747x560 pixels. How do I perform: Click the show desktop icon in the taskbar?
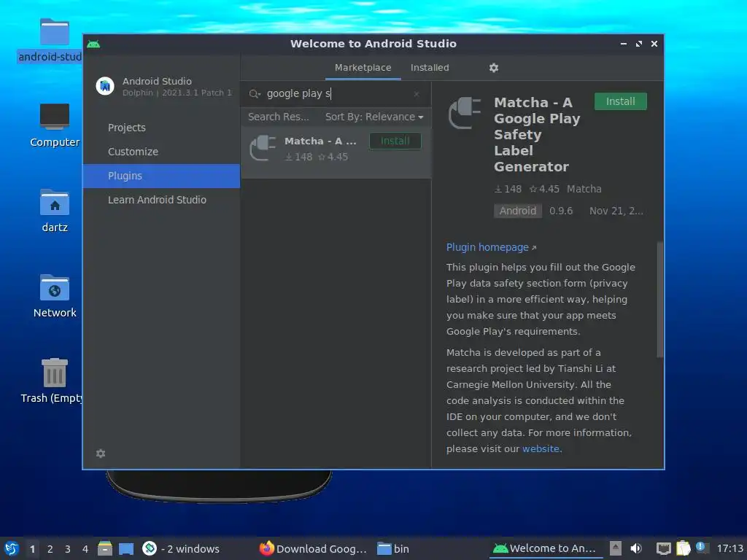pyautogui.click(x=126, y=548)
